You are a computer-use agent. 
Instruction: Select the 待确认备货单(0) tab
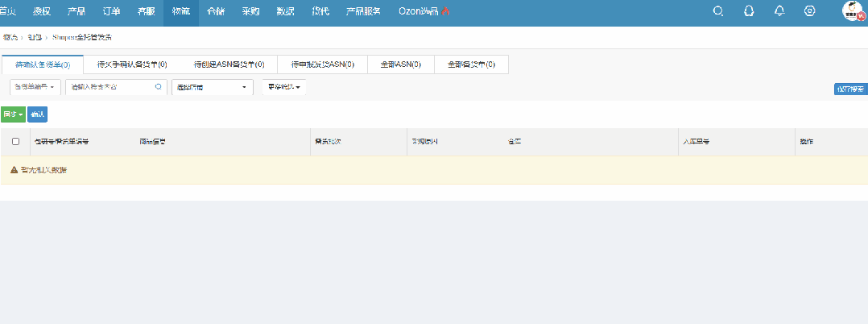click(x=43, y=64)
